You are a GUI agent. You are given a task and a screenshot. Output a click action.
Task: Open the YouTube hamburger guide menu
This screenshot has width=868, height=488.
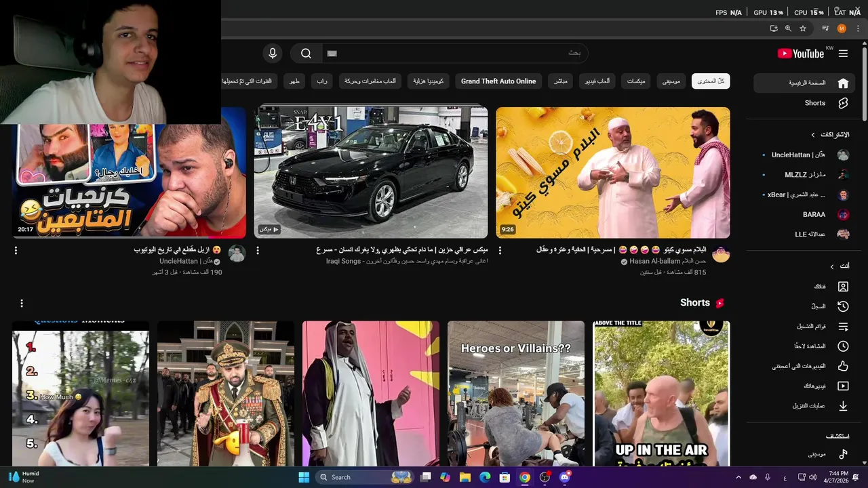point(843,54)
